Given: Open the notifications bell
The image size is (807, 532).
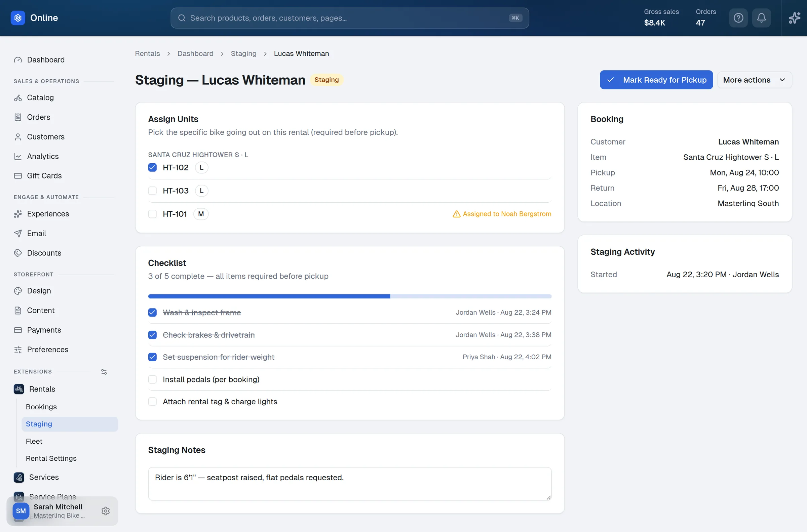Looking at the screenshot, I should click(761, 17).
